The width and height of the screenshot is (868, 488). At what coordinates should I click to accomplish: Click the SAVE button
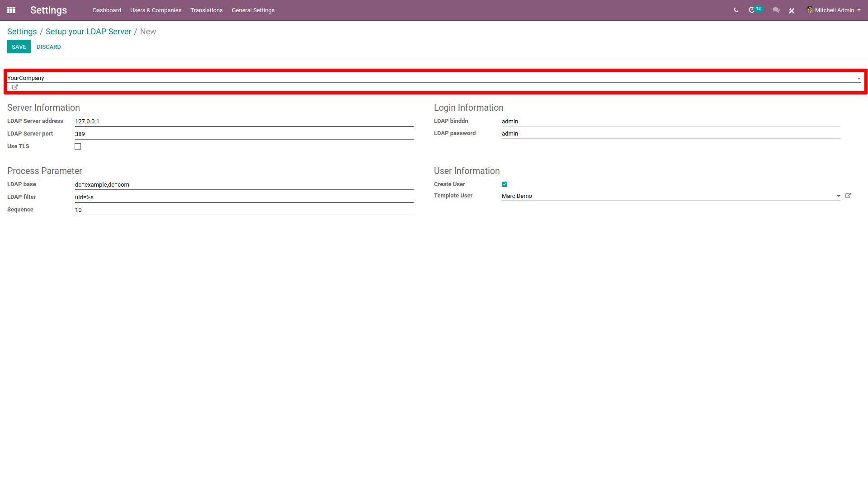tap(19, 47)
